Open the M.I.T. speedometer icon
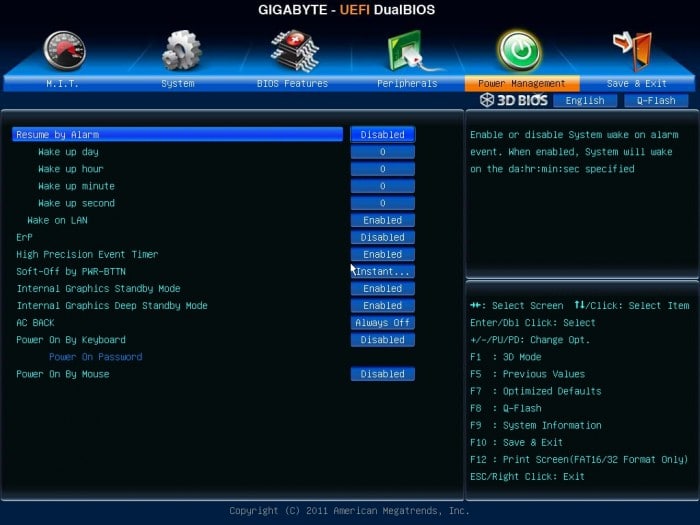This screenshot has height=525, width=700. [x=65, y=50]
